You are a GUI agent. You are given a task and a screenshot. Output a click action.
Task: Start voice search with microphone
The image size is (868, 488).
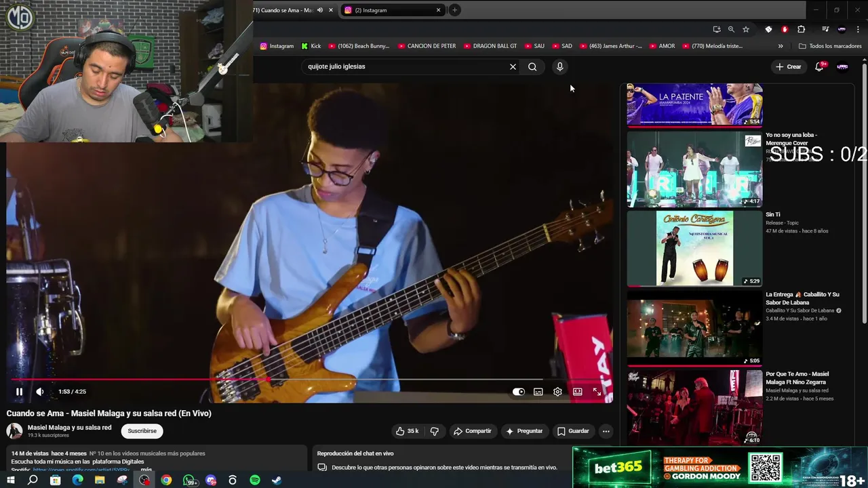click(x=559, y=66)
